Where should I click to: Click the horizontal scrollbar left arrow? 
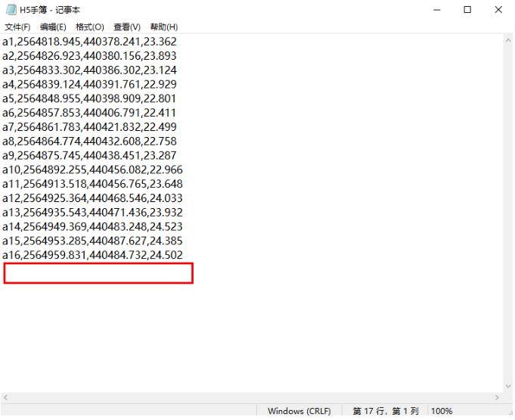(5, 397)
